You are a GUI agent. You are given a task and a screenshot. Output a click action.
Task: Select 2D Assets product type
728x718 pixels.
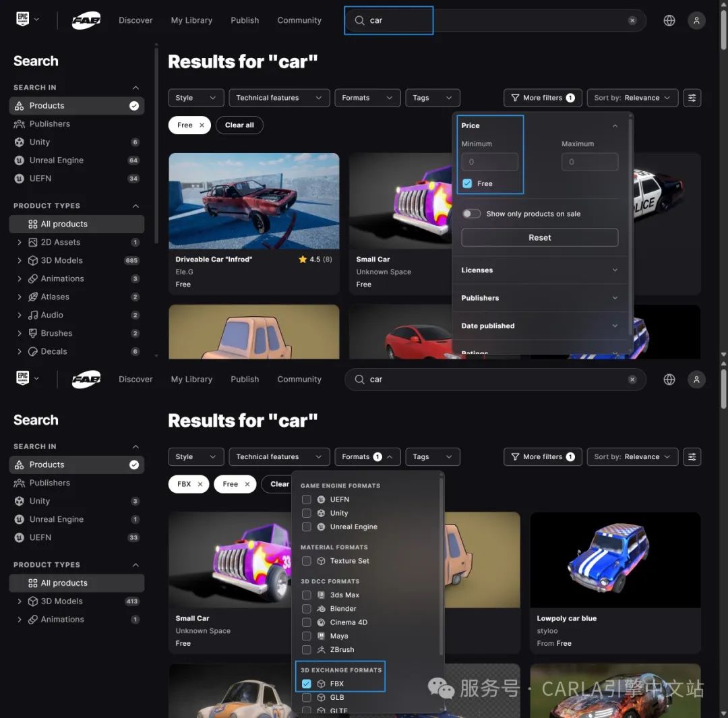(x=77, y=242)
